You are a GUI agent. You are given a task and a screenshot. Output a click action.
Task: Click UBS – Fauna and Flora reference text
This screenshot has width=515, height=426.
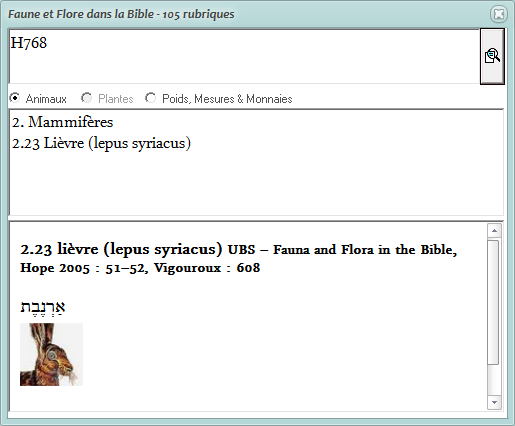[x=342, y=250]
